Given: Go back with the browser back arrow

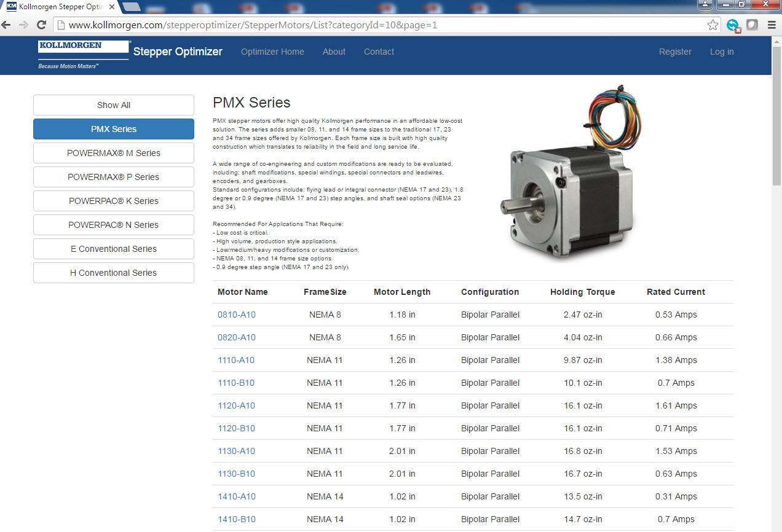Looking at the screenshot, I should (7, 25).
